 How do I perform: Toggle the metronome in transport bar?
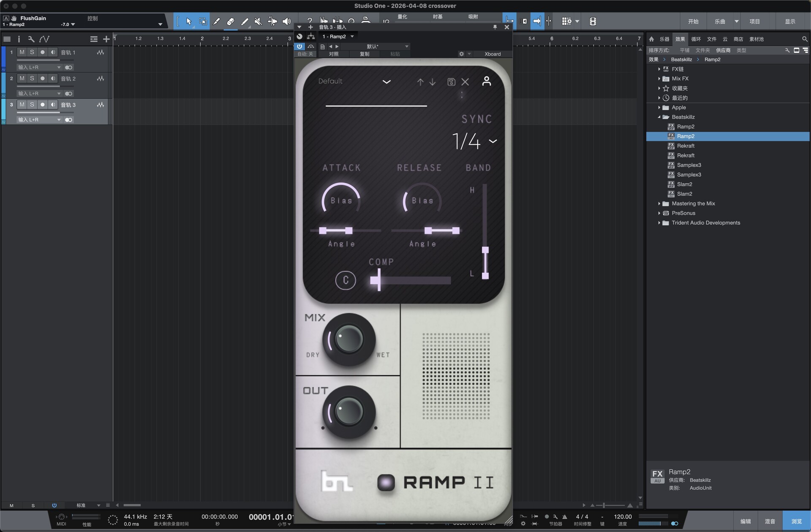tap(564, 517)
